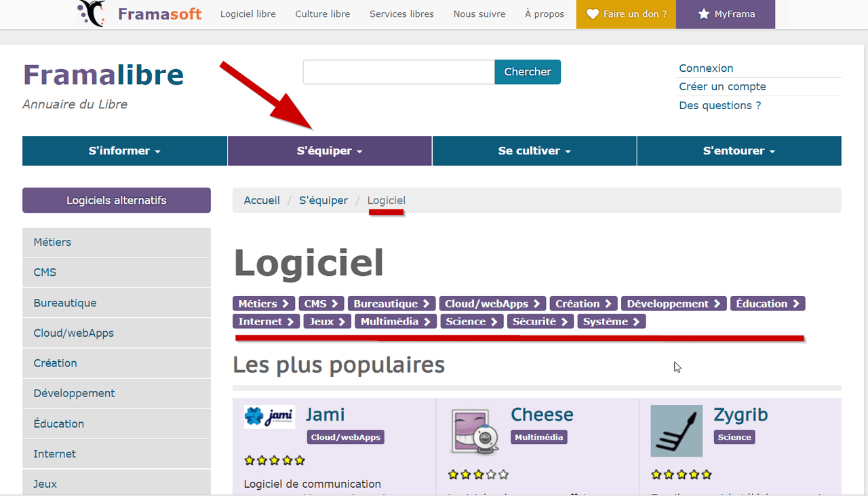Click the Science tag under Logiciel heading

(472, 321)
